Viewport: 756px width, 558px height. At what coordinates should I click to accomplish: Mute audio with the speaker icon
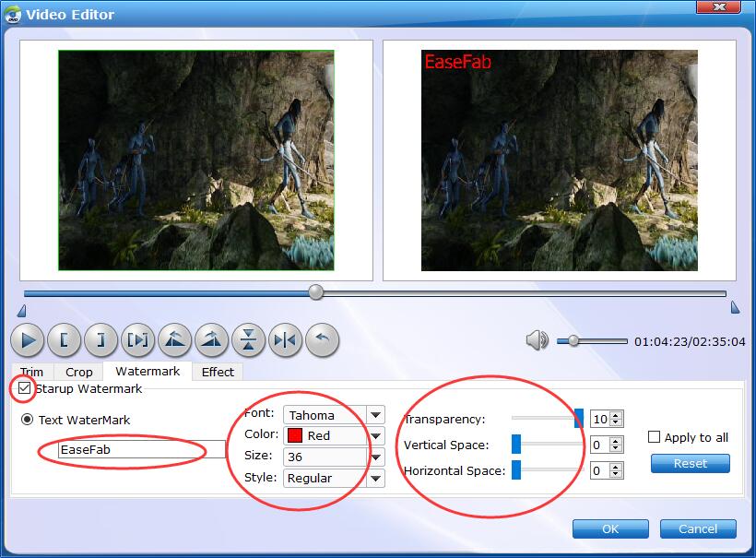coord(537,341)
